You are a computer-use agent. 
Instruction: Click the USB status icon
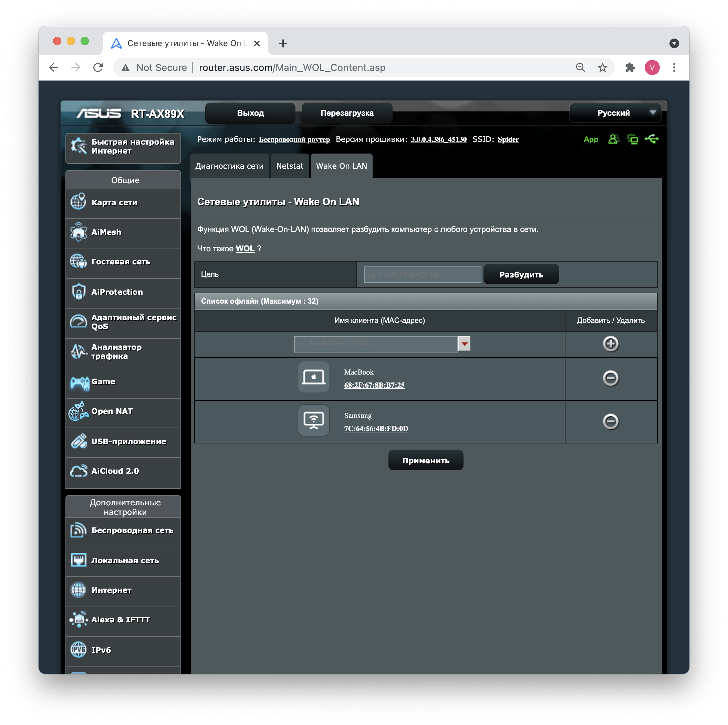[x=652, y=139]
